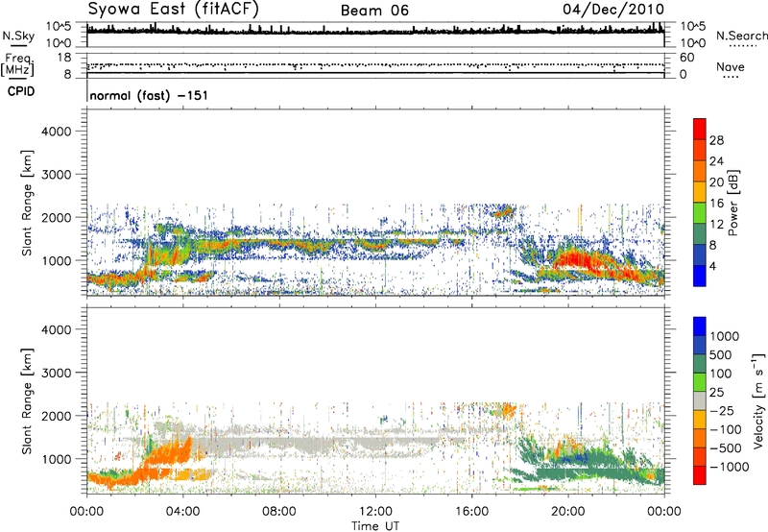Click the 'Nave' legend label
This screenshot has width=768, height=532.
coord(731,67)
